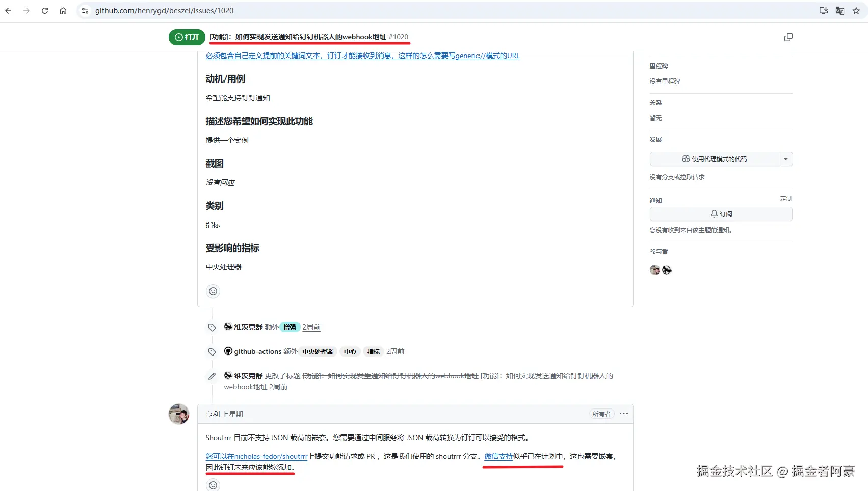
Task: Follow the 微信支持 link
Action: tap(498, 456)
